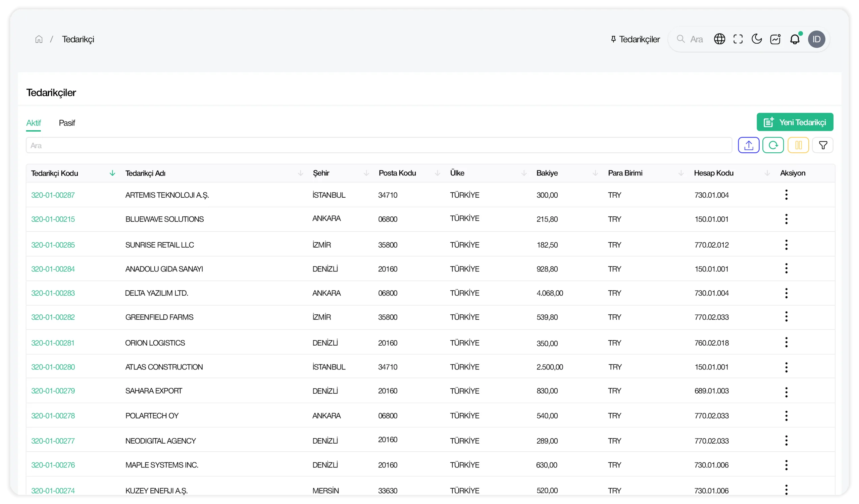The image size is (859, 504).
Task: Open actions menu for SUNRISE RETAIL LLC
Action: (x=787, y=245)
